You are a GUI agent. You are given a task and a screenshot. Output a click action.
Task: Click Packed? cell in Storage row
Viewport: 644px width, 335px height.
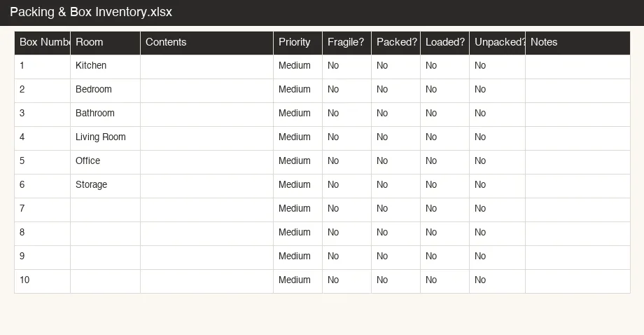tap(395, 186)
